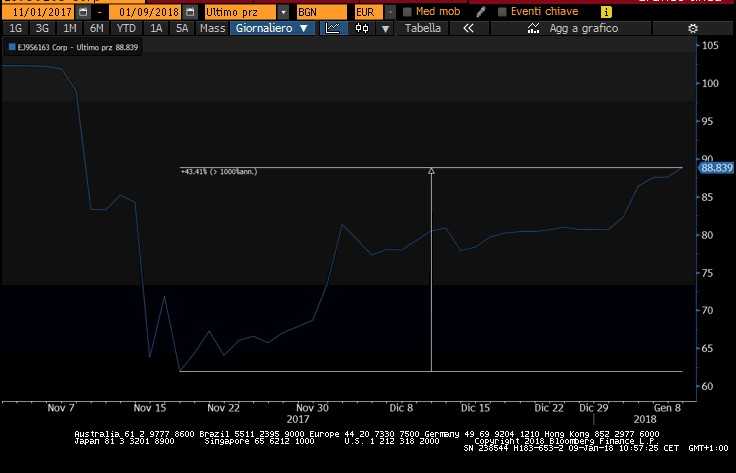The height and width of the screenshot is (473, 736).
Task: Click the Agg a grafico button
Action: point(583,28)
